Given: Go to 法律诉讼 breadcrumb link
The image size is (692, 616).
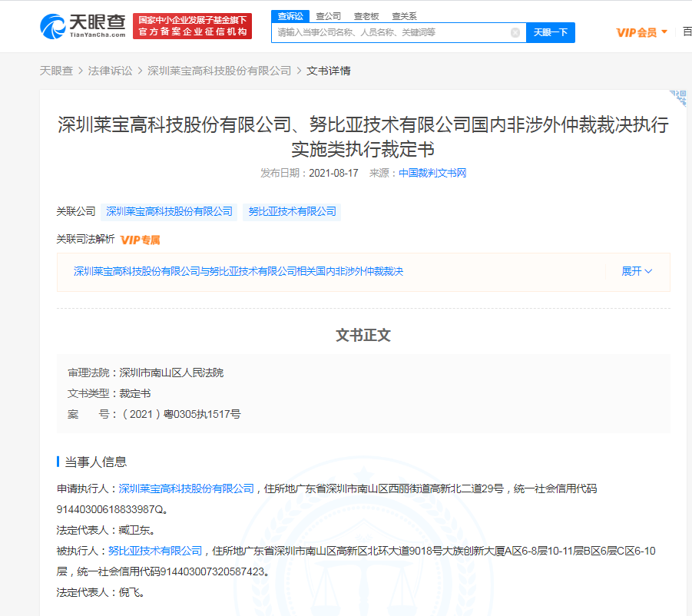Looking at the screenshot, I should 110,71.
